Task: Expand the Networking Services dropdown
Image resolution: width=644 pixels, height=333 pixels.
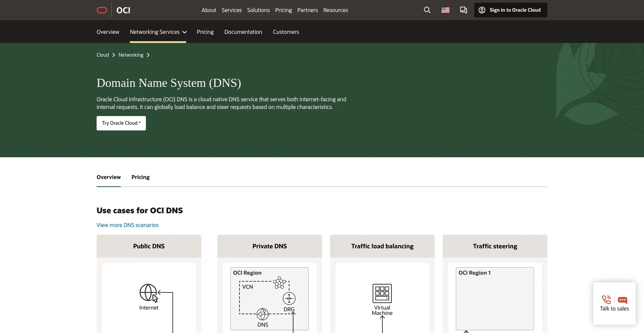Action: tap(158, 32)
